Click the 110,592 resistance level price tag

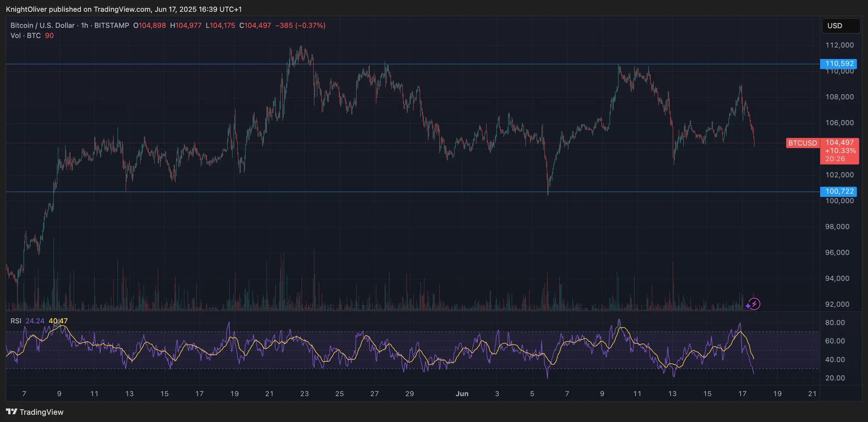[839, 64]
